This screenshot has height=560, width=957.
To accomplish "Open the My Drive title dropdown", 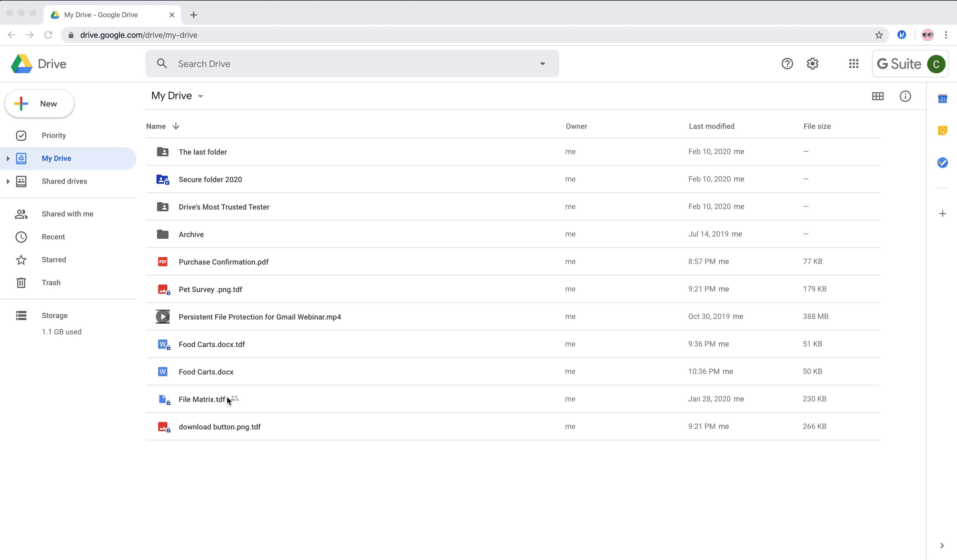I will tap(201, 96).
